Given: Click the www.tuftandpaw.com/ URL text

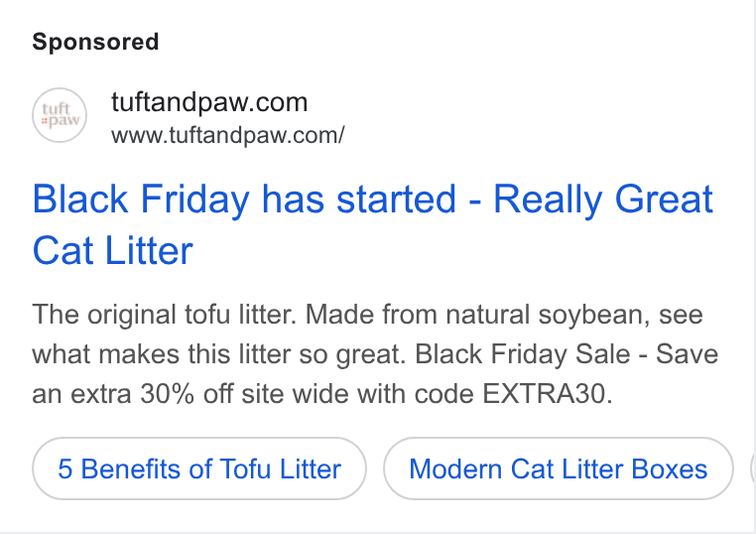Looking at the screenshot, I should (x=227, y=135).
